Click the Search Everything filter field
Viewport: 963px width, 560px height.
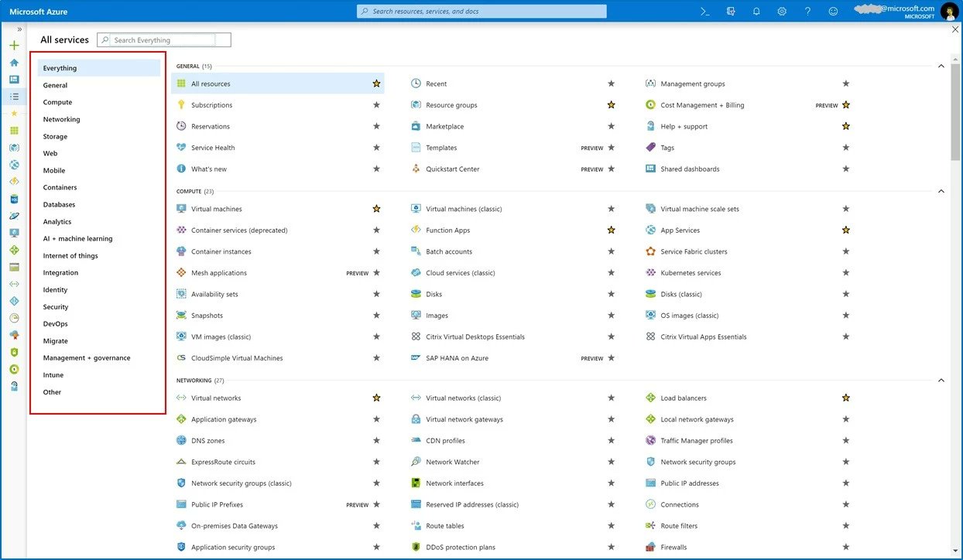164,39
